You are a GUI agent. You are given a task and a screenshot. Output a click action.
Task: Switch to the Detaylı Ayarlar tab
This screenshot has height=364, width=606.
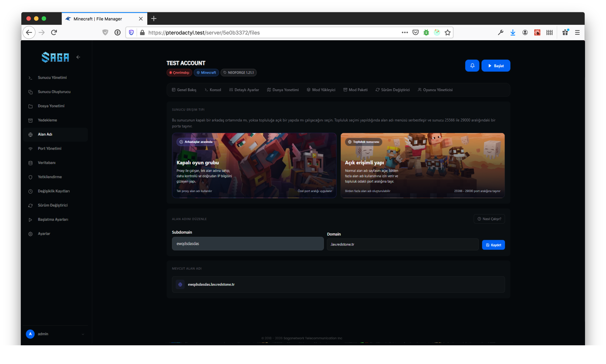pyautogui.click(x=244, y=90)
